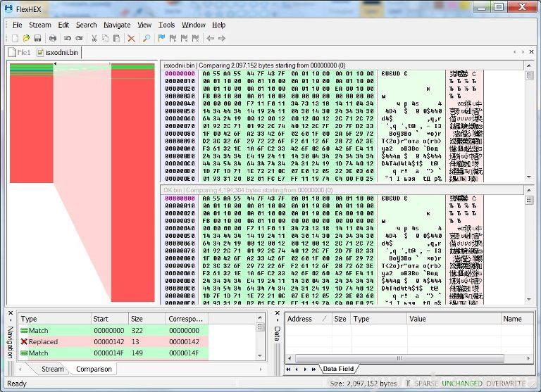Click the Open file folder icon
541x392 pixels.
[26, 38]
